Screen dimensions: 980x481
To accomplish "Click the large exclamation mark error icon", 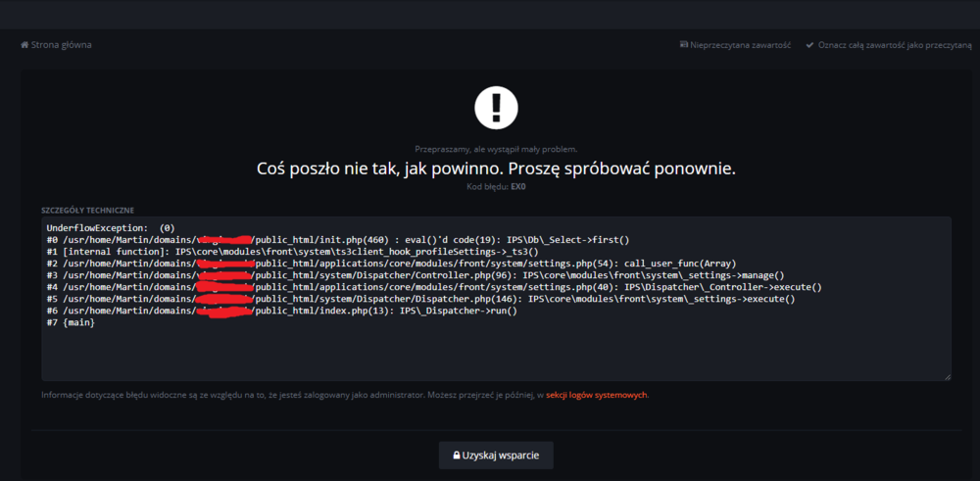I will [x=496, y=107].
